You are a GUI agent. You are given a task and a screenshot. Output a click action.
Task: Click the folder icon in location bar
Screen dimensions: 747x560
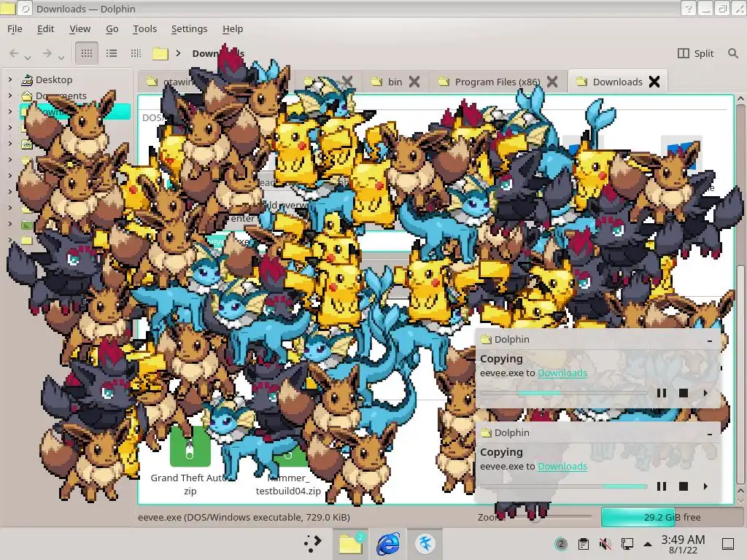[x=160, y=53]
